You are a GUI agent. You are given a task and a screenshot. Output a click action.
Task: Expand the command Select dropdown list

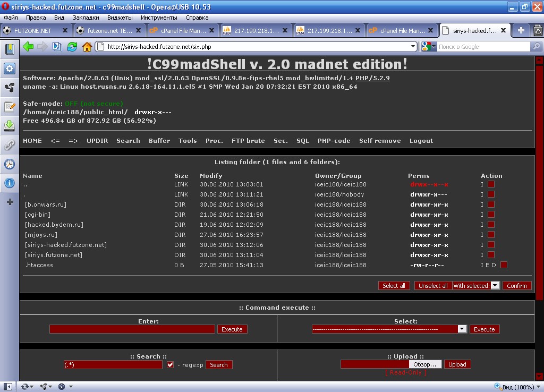462,329
